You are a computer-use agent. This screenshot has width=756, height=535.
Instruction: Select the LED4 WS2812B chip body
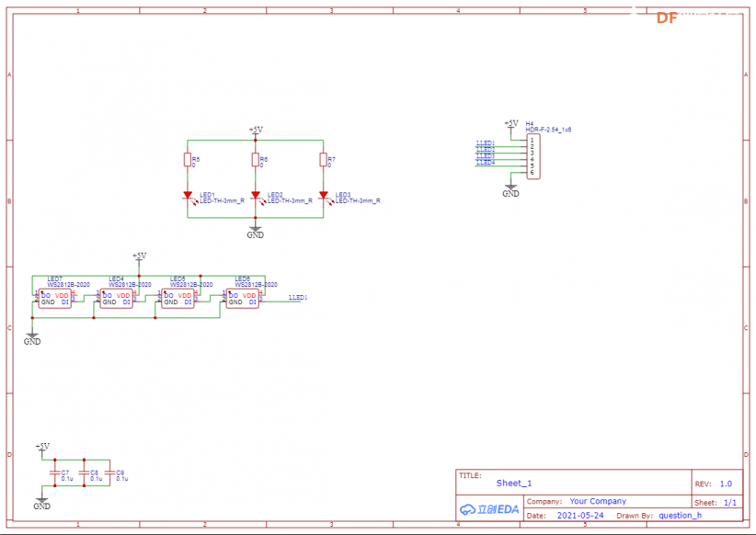(x=116, y=299)
